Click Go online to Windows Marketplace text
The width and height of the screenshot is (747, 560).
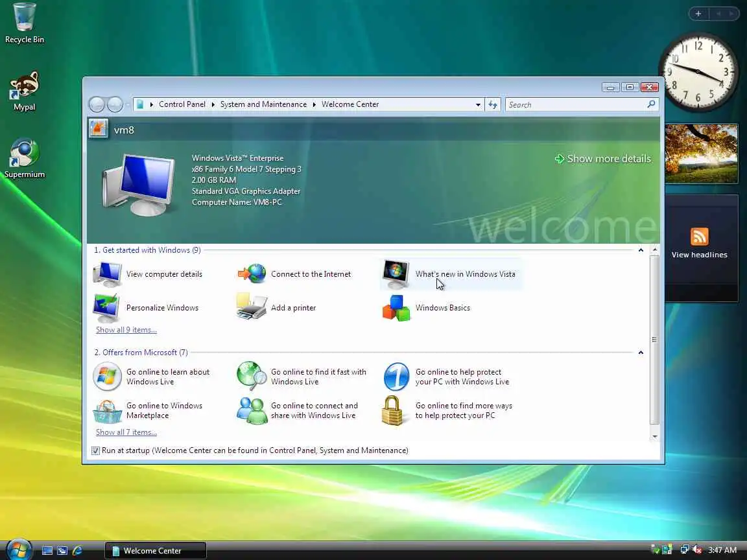(x=164, y=410)
